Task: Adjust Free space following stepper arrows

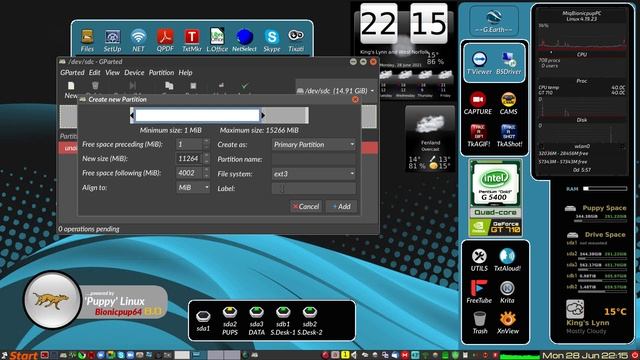Action: click(x=206, y=173)
